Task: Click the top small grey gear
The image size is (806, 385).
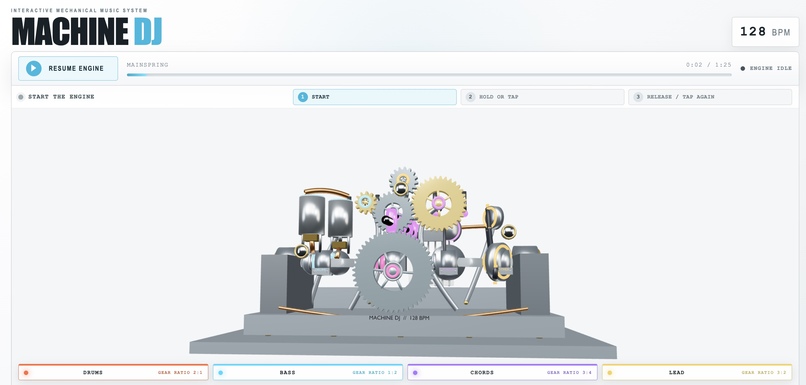Action: pos(403,180)
